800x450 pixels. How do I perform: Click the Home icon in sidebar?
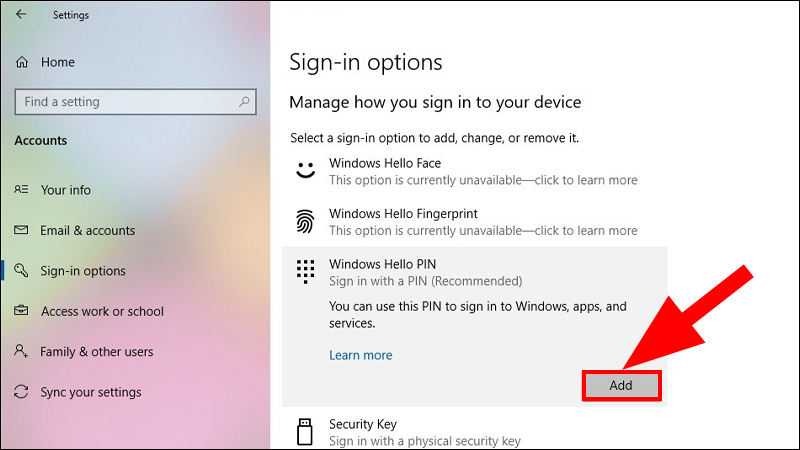pyautogui.click(x=22, y=62)
